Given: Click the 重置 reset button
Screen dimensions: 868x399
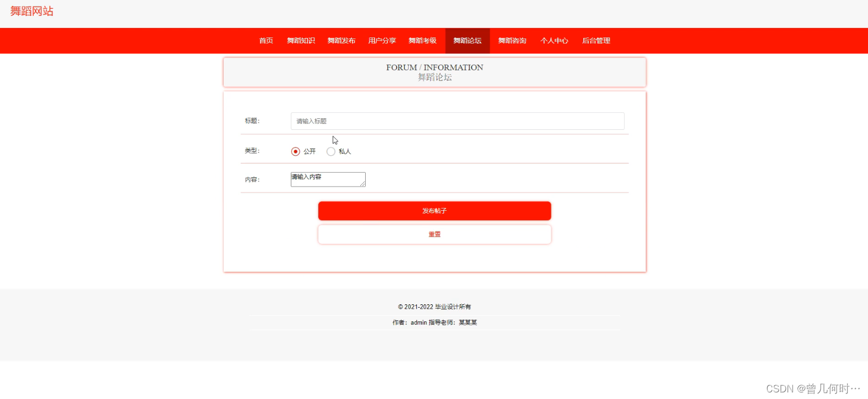Looking at the screenshot, I should 435,234.
